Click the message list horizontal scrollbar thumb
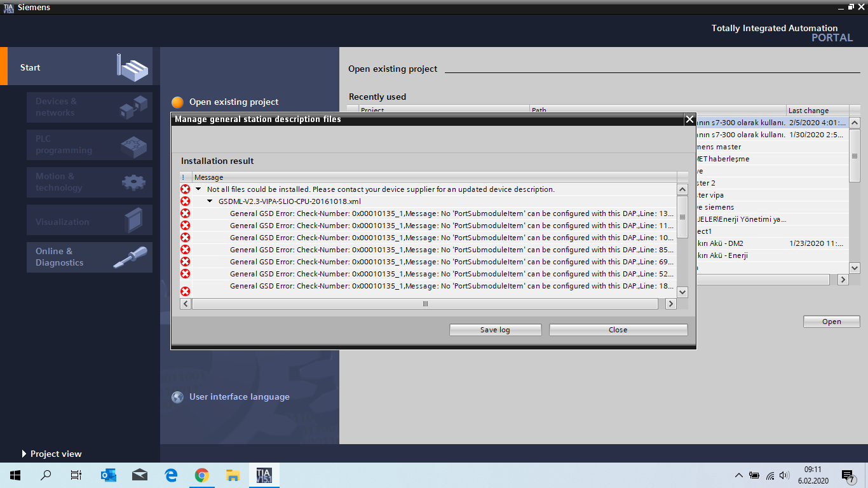 (x=425, y=304)
